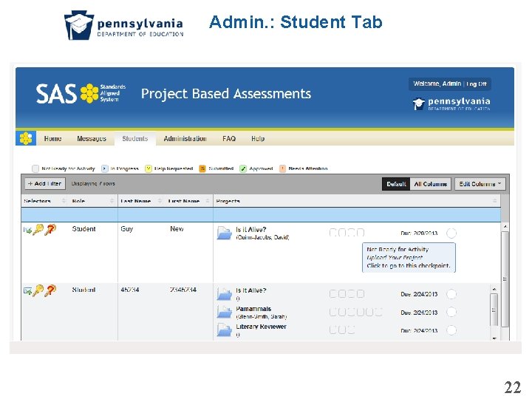Click first checkpoint box of Guy's Is It Alive?
532x399 pixels.
[x=333, y=233]
